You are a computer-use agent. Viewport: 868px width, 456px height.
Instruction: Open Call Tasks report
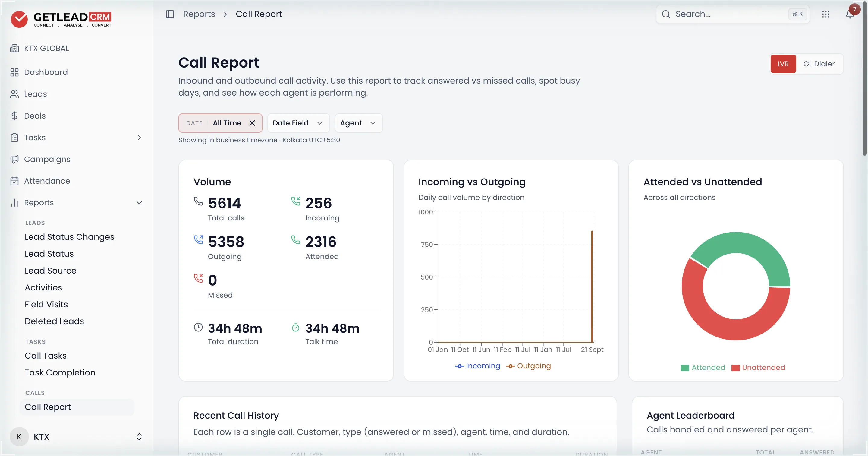click(x=46, y=356)
